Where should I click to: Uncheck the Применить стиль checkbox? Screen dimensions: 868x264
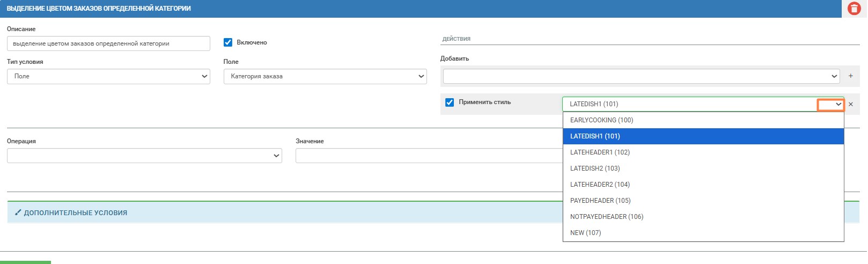click(x=450, y=102)
